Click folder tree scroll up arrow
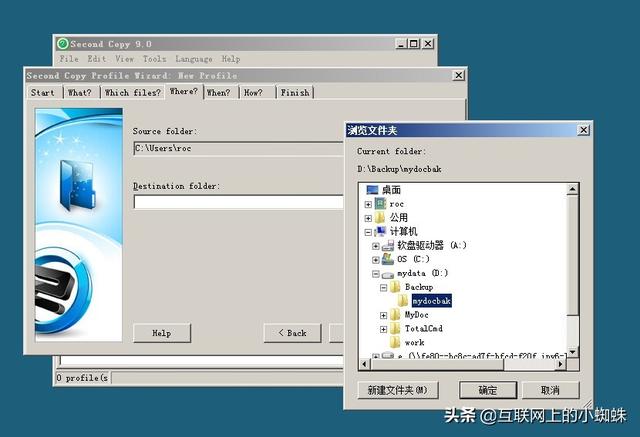 (x=573, y=189)
